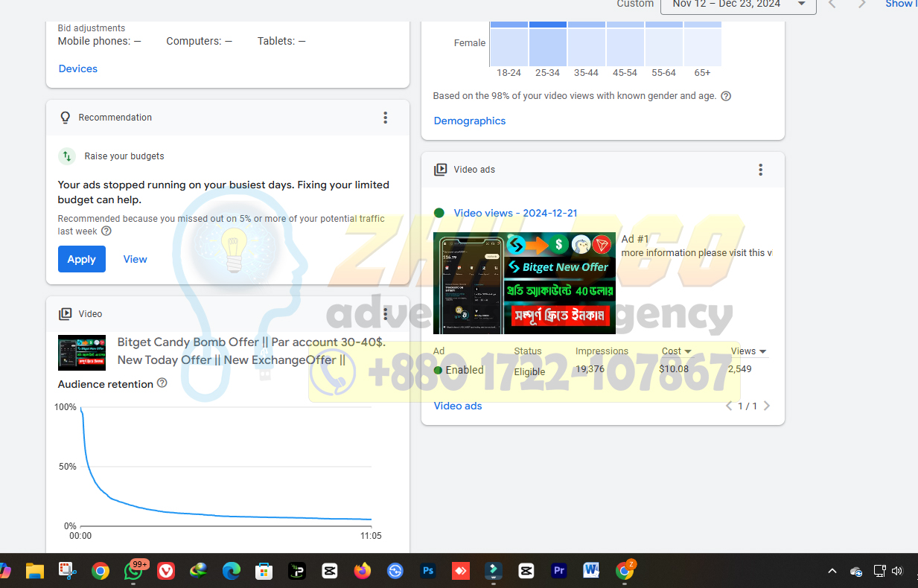Click the impressions value '19,376'
The image size is (918, 588).
point(590,369)
